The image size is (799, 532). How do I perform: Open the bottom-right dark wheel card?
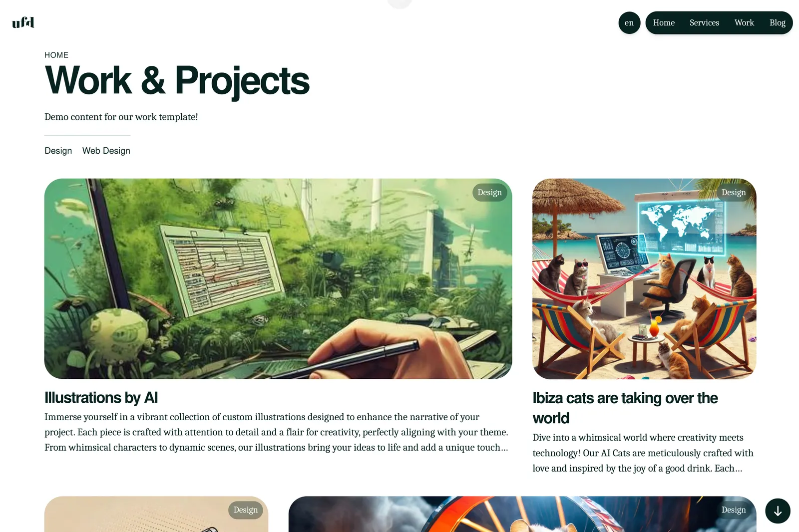click(522, 514)
